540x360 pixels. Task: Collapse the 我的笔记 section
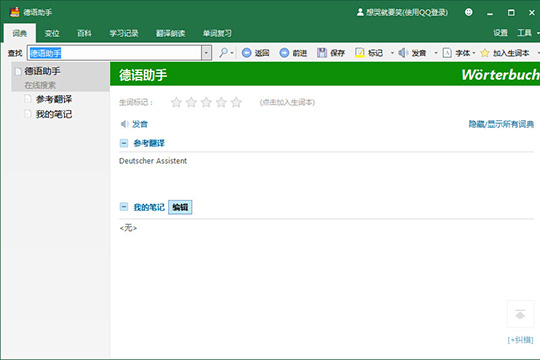(124, 207)
